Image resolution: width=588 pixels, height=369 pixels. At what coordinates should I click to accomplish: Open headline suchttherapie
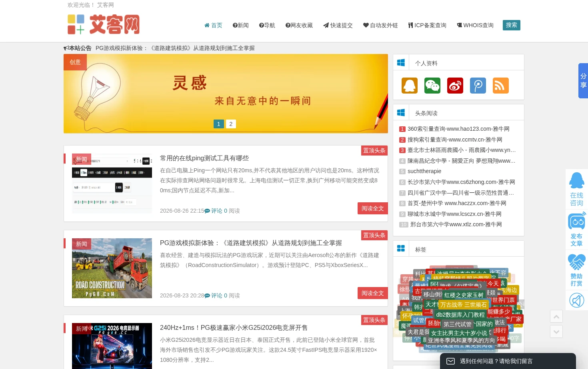[424, 171]
